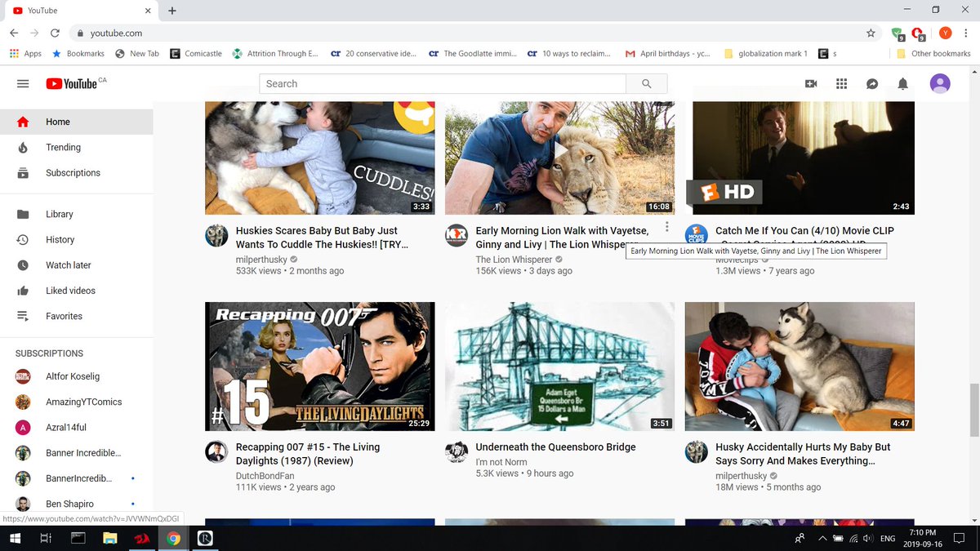This screenshot has height=551, width=980.
Task: Open the account avatar menu
Action: [x=940, y=83]
